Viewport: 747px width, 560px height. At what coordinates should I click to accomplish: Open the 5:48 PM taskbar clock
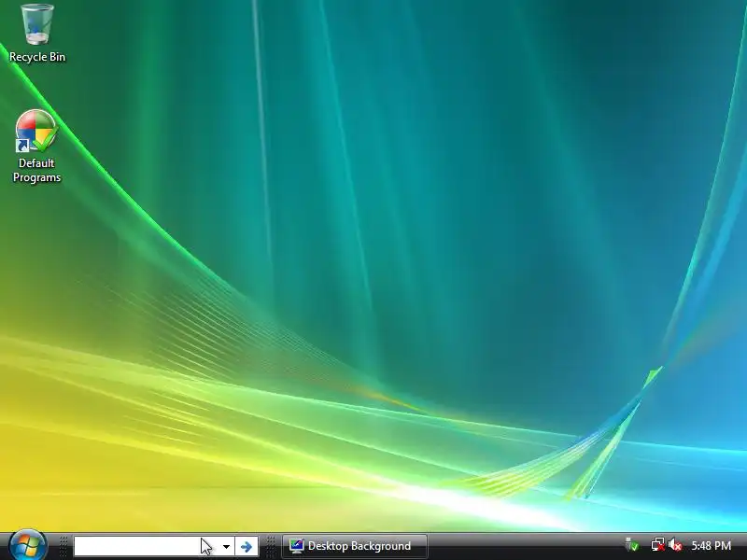[x=712, y=546]
